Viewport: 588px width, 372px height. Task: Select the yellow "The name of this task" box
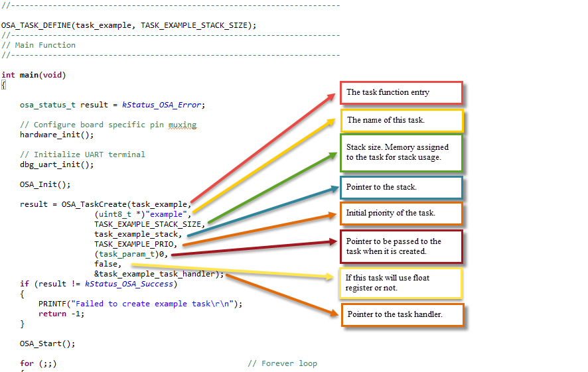pos(402,121)
